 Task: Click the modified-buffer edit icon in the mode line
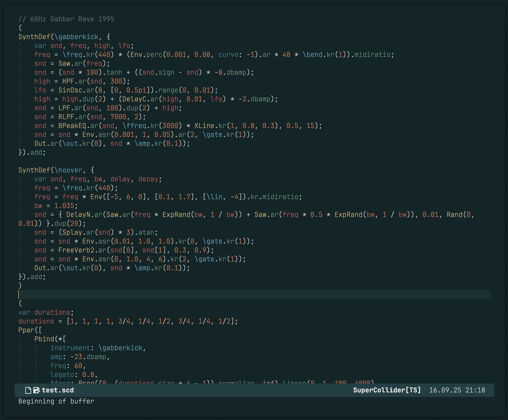36,390
